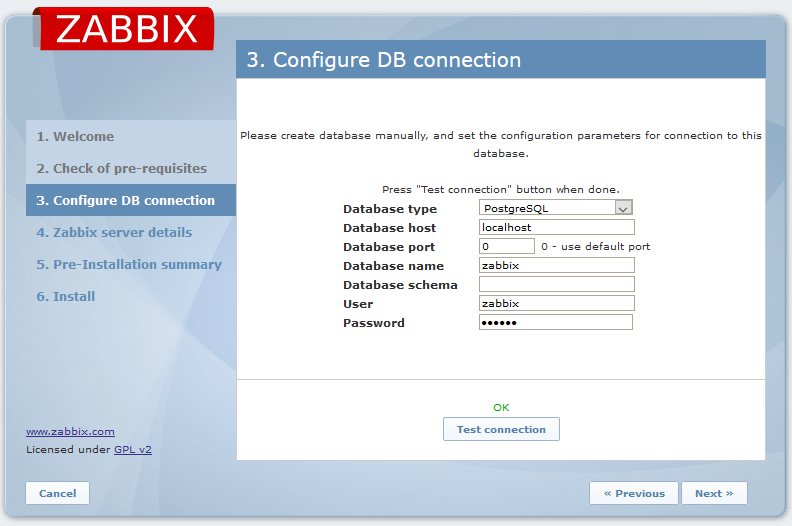Select the empty Database schema field
The height and width of the screenshot is (526, 792).
pos(556,284)
